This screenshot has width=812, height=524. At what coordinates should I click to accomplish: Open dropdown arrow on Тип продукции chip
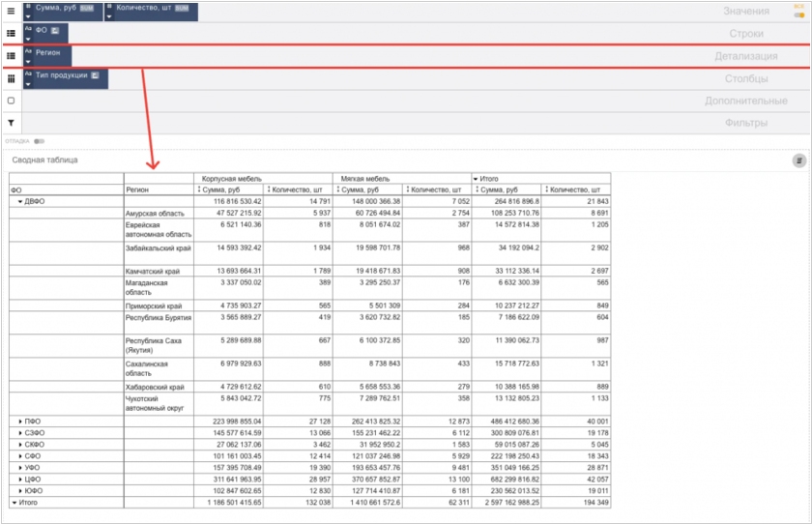pos(29,85)
